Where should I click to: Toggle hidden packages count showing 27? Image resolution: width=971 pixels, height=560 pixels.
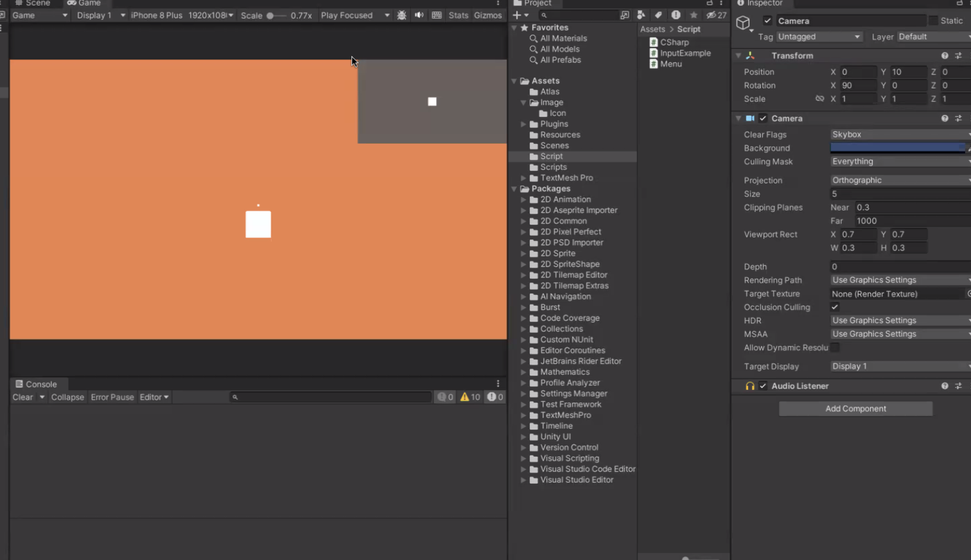pyautogui.click(x=717, y=15)
